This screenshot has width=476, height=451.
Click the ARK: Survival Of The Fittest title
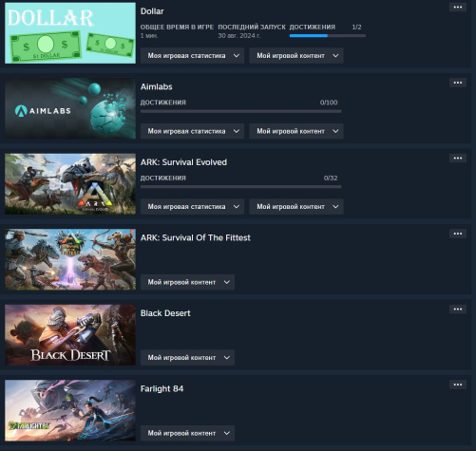click(x=196, y=237)
